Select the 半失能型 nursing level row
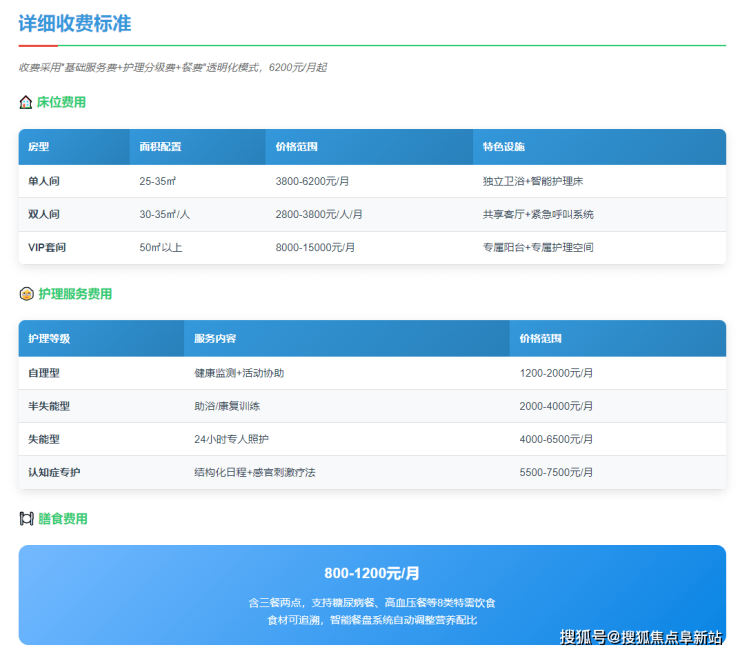This screenshot has width=740, height=654. coord(49,406)
